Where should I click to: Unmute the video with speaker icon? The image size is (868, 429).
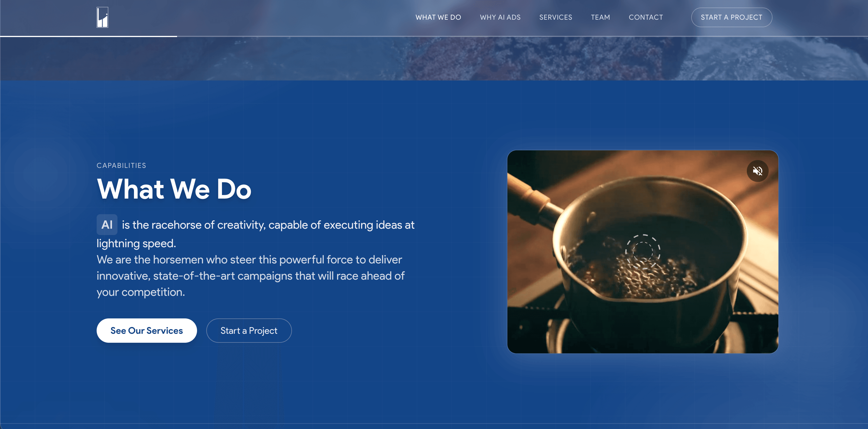pos(757,171)
